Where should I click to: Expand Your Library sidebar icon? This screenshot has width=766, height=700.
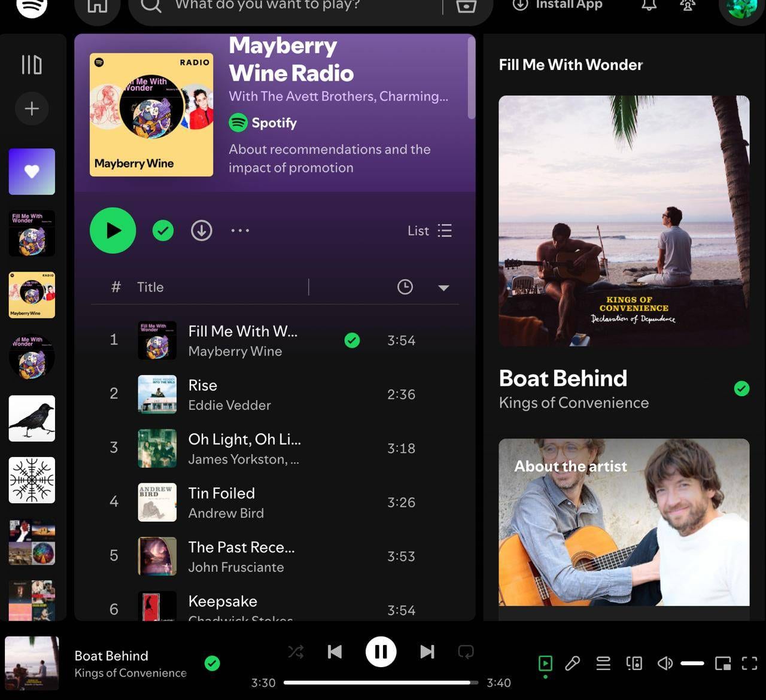[32, 65]
